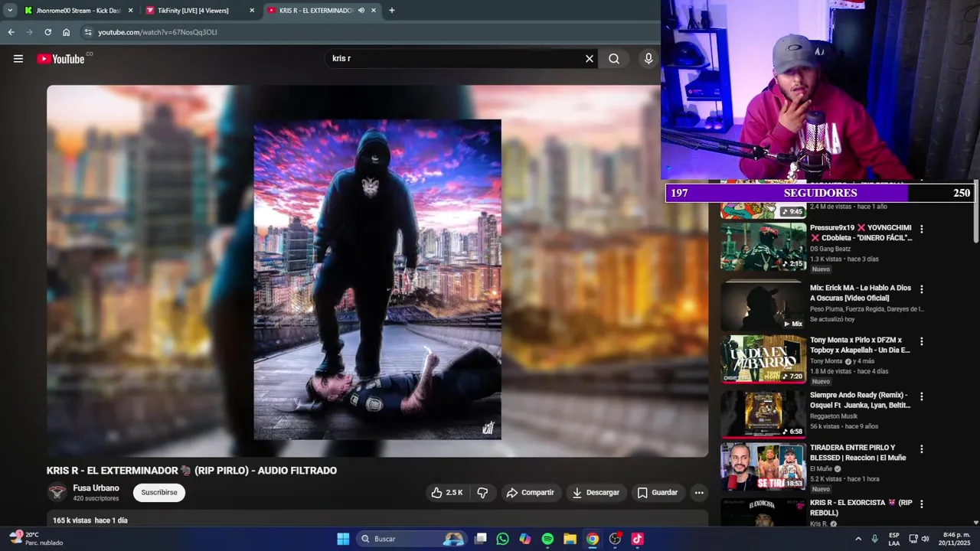Clear the 'kris r' search text
The width and height of the screenshot is (980, 551).
590,59
